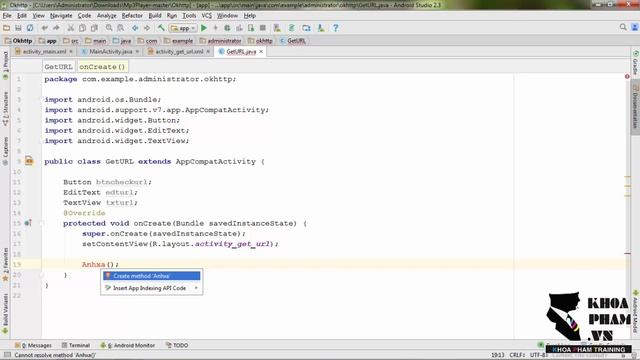Click the Cut scissors icon
The height and width of the screenshot is (360, 640).
[71, 28]
